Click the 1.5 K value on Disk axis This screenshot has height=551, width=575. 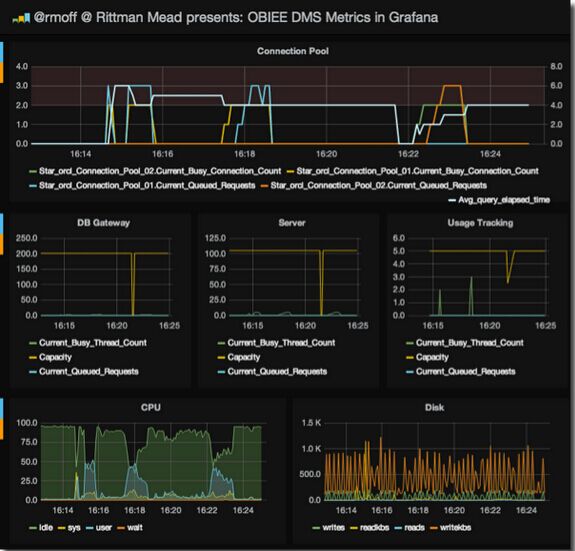311,423
